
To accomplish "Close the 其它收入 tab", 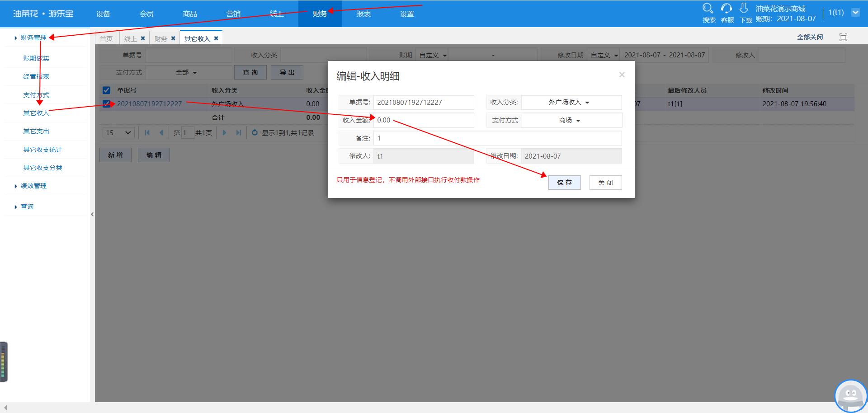I will click(x=216, y=38).
